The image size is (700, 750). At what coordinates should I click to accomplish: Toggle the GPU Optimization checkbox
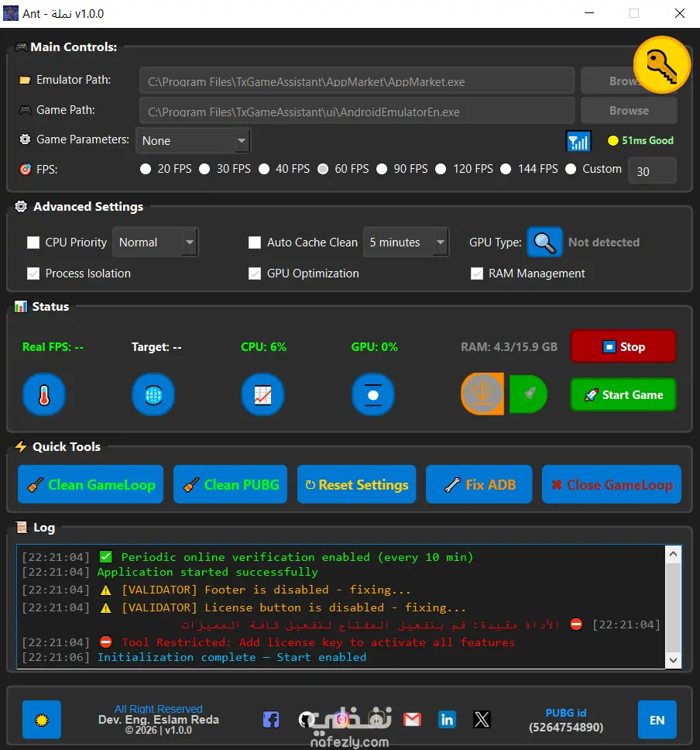pyautogui.click(x=255, y=274)
